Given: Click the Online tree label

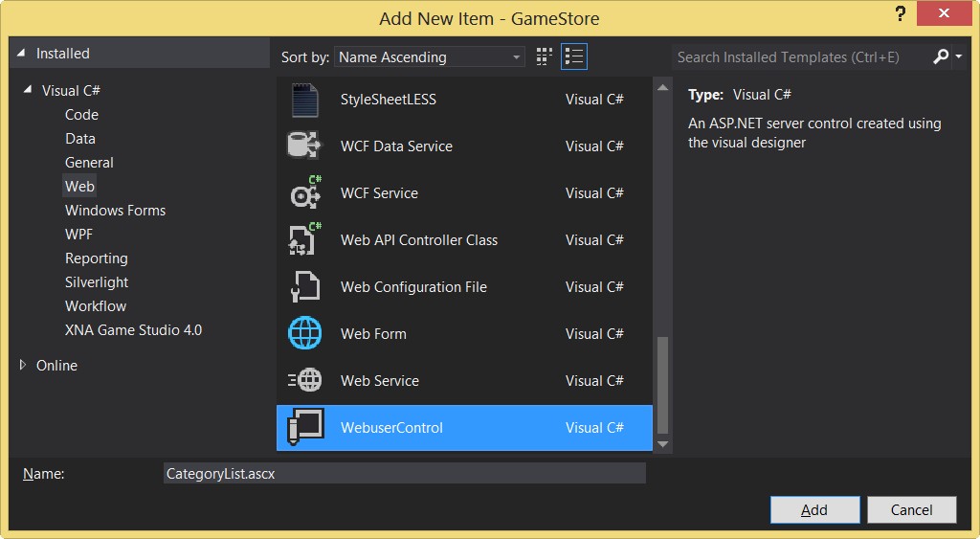Looking at the screenshot, I should (x=56, y=365).
